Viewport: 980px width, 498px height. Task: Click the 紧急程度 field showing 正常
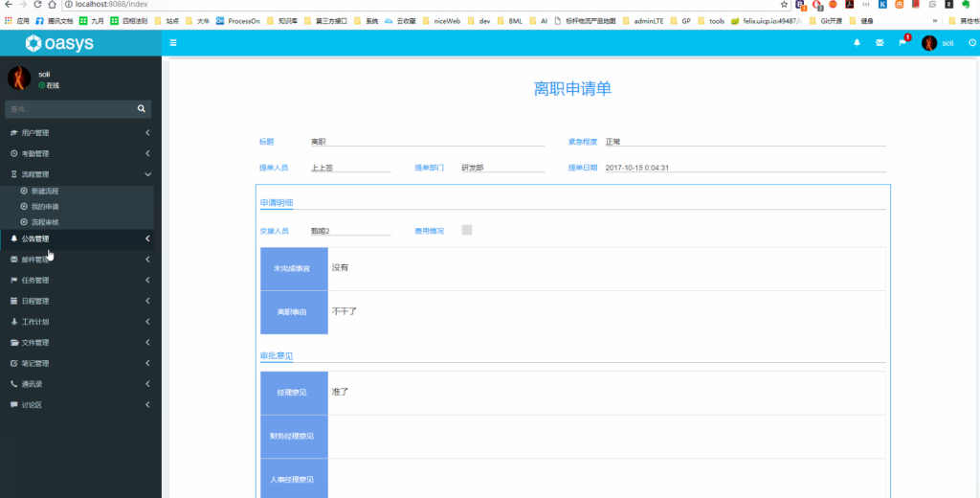coord(746,142)
